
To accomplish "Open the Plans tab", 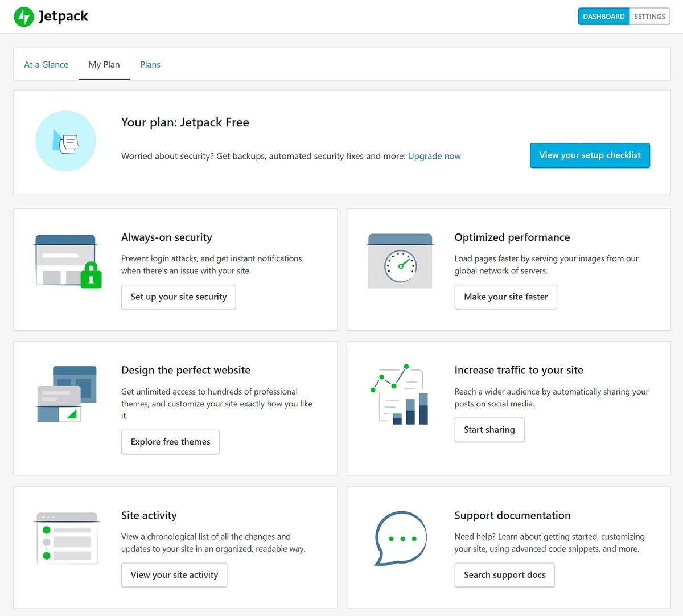I will [x=150, y=64].
